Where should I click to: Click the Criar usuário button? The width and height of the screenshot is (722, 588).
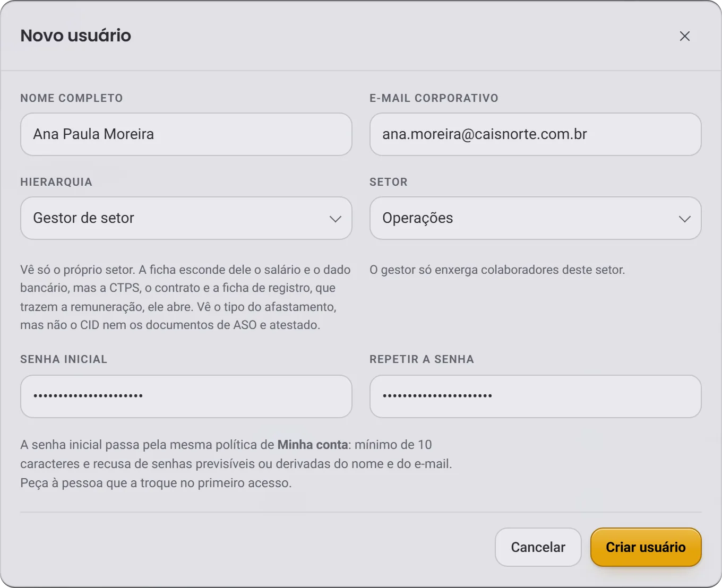[x=646, y=547]
